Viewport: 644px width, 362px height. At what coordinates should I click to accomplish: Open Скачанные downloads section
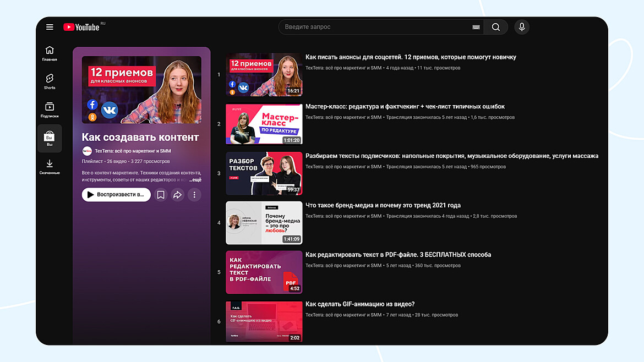coord(50,167)
